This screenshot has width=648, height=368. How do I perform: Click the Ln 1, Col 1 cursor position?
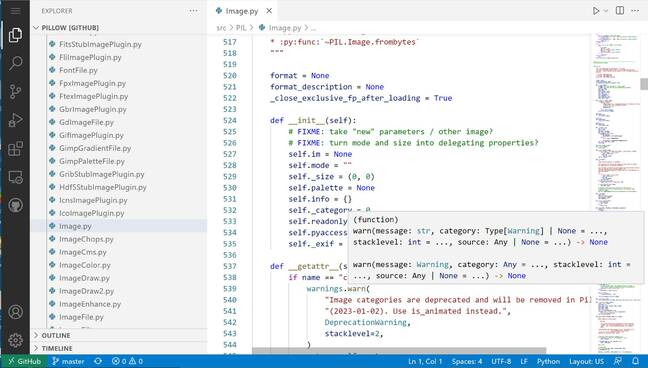[425, 361]
